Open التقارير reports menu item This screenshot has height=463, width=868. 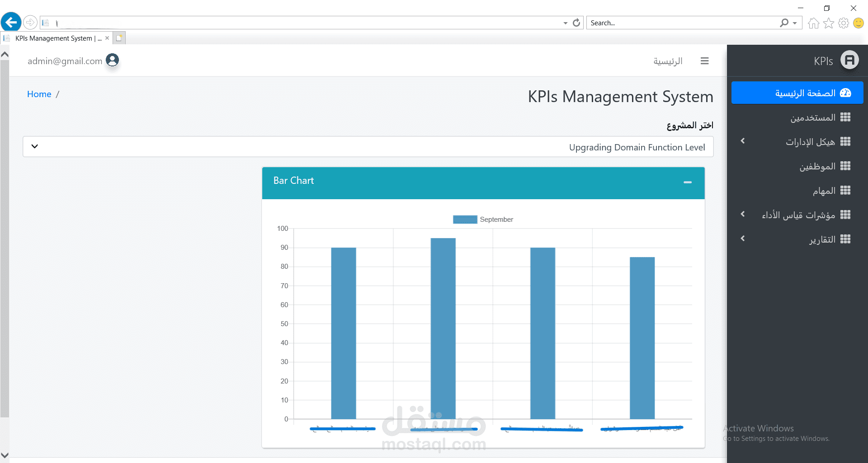[x=797, y=239]
